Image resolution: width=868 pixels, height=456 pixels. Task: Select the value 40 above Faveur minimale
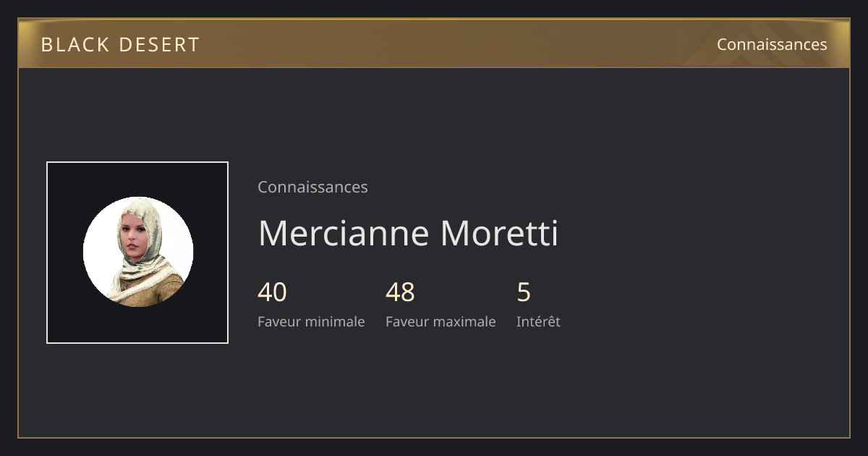[272, 292]
